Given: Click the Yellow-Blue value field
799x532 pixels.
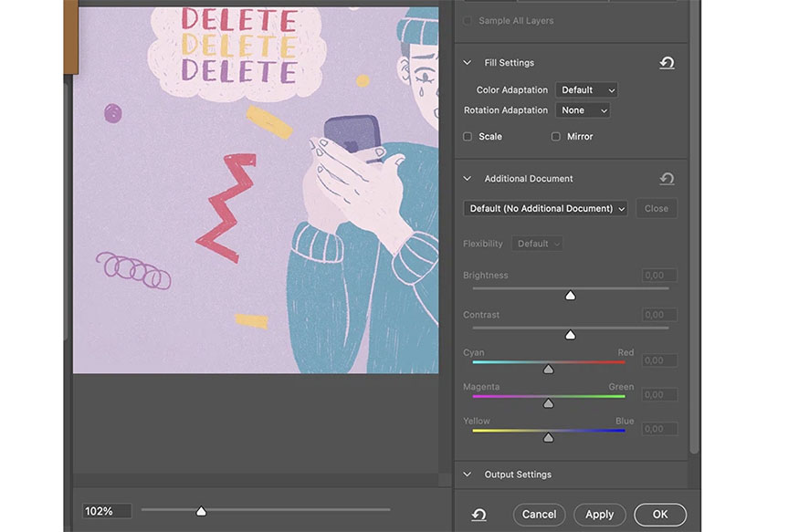Looking at the screenshot, I should (659, 429).
